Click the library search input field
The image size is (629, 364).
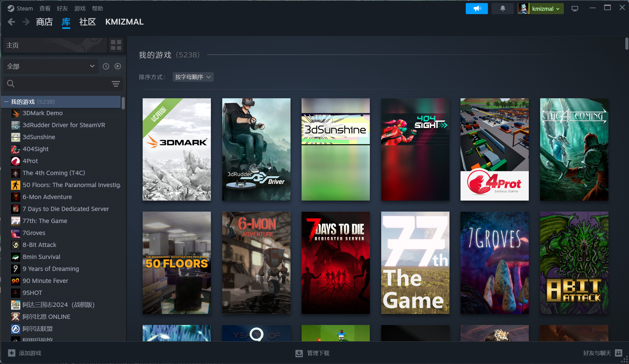point(63,84)
